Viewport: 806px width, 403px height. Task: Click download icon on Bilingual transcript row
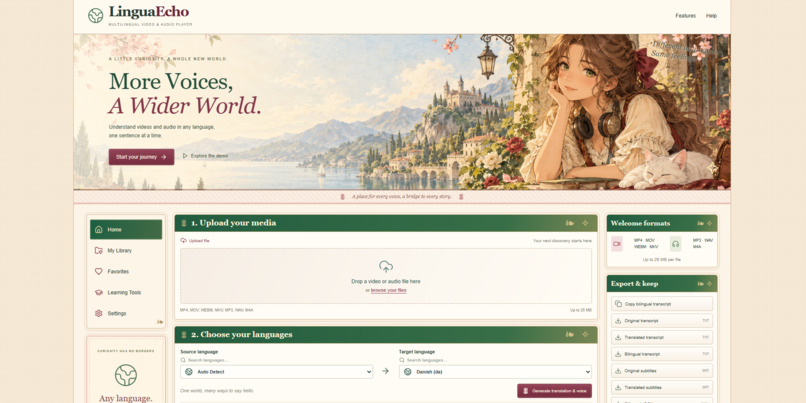618,354
